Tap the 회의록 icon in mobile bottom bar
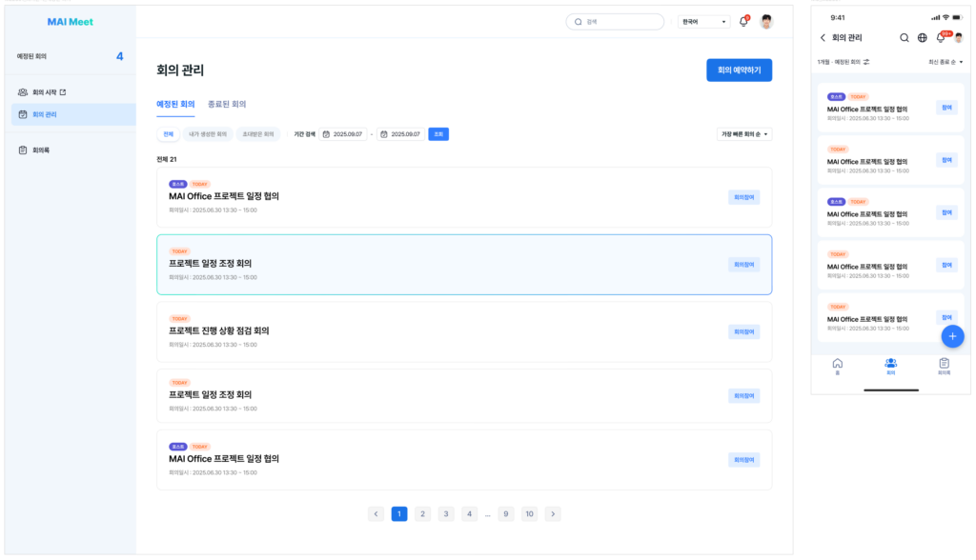This screenshot has width=976, height=560. point(945,366)
